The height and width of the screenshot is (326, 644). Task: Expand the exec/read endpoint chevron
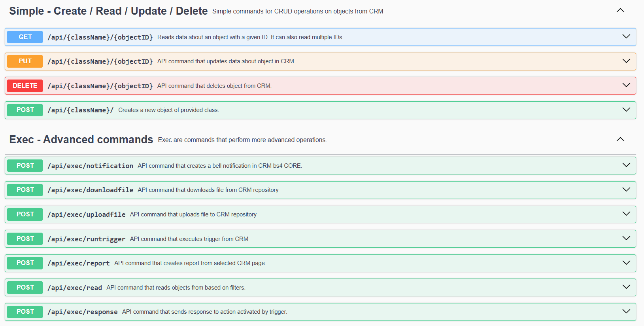(626, 287)
